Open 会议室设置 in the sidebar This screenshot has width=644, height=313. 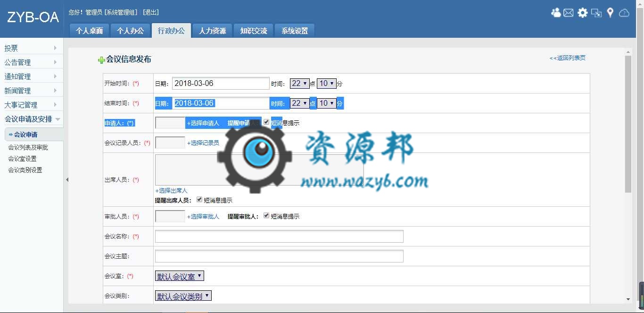click(22, 159)
